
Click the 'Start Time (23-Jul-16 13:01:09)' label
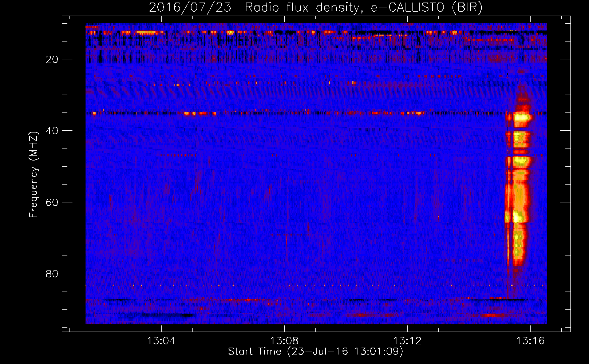point(316,352)
